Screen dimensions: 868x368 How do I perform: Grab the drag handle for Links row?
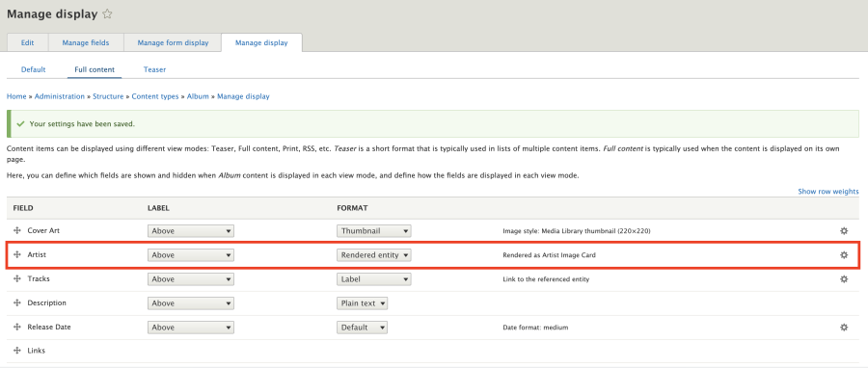click(x=17, y=351)
